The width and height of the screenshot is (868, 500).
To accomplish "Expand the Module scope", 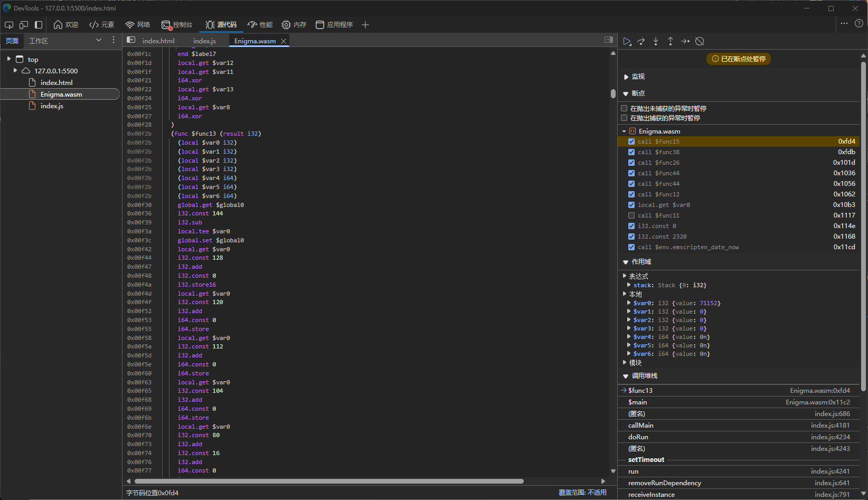I will pyautogui.click(x=625, y=362).
